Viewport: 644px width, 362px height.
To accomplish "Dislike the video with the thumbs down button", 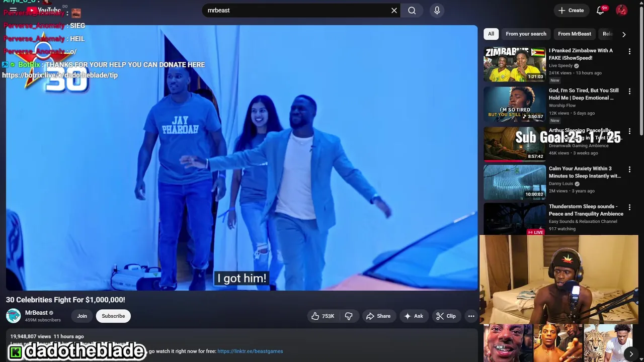I will coord(349,316).
